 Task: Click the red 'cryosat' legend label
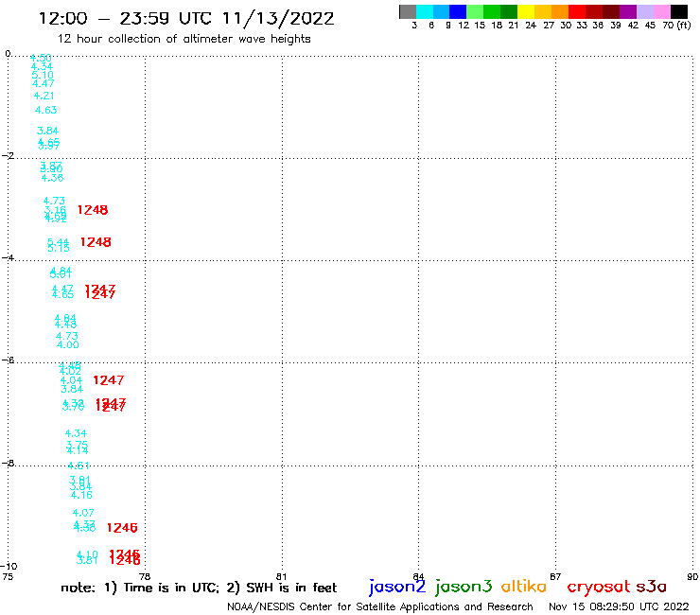tap(598, 587)
